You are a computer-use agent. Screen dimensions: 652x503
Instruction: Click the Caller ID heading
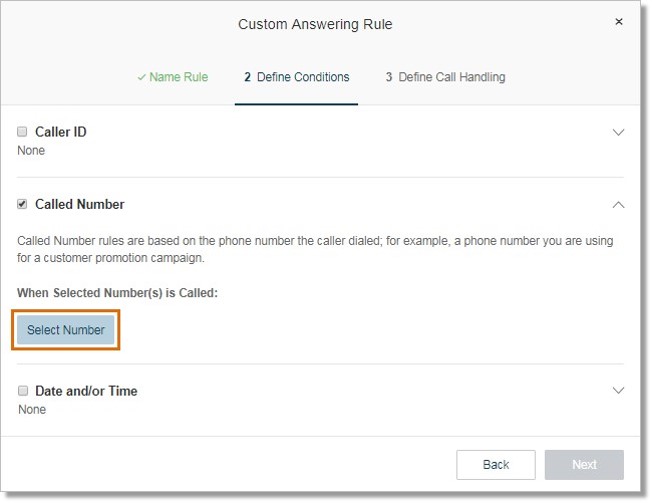pyautogui.click(x=61, y=132)
